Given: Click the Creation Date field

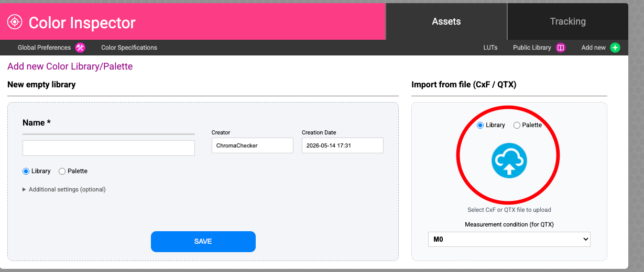Looking at the screenshot, I should [x=343, y=145].
